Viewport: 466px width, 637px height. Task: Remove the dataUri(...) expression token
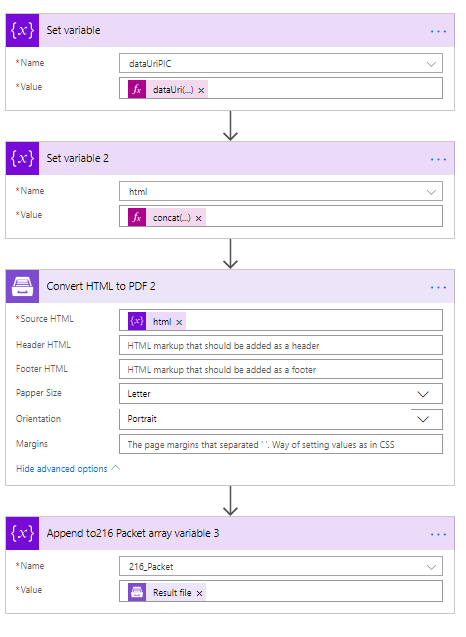click(201, 91)
